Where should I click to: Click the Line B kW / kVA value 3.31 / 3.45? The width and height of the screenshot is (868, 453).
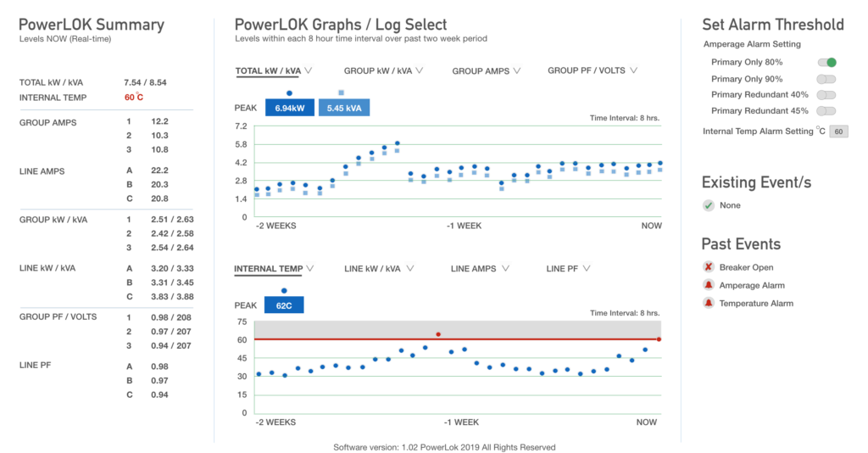(x=172, y=282)
